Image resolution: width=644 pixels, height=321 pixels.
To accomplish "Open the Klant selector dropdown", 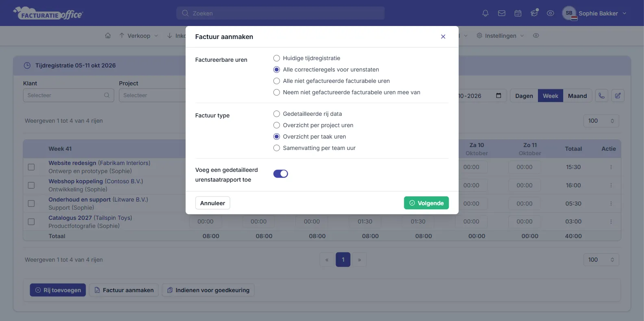I will [69, 95].
